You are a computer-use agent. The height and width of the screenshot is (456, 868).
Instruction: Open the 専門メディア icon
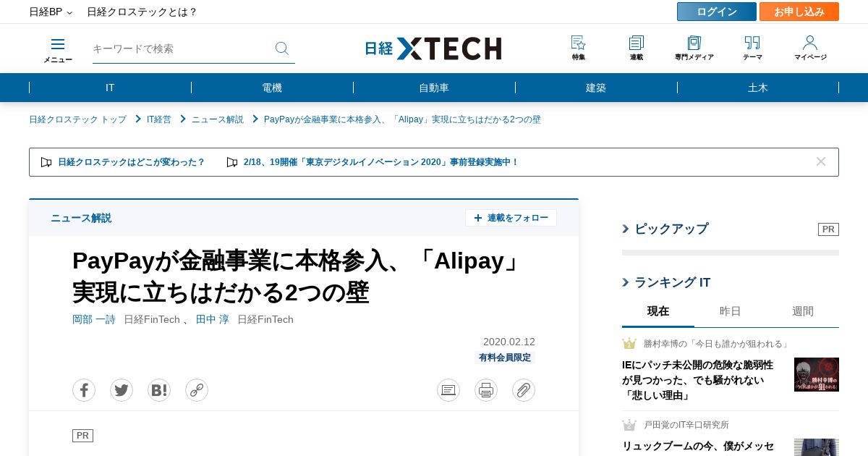coord(694,48)
